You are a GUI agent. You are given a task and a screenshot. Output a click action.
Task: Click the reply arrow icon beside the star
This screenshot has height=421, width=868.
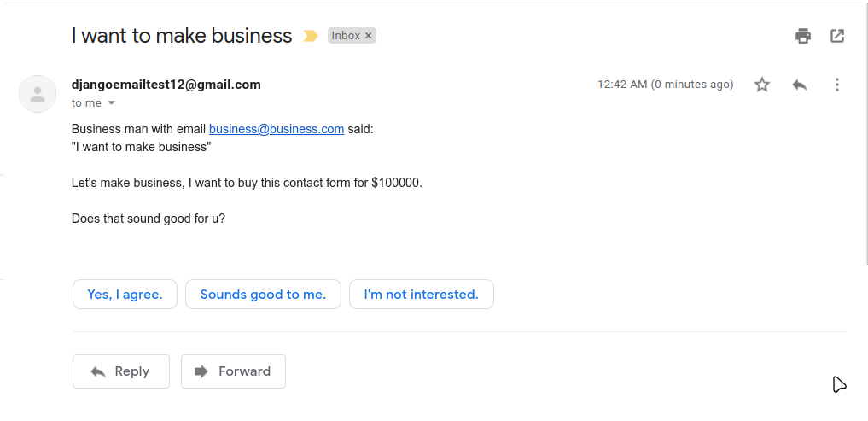[800, 85]
